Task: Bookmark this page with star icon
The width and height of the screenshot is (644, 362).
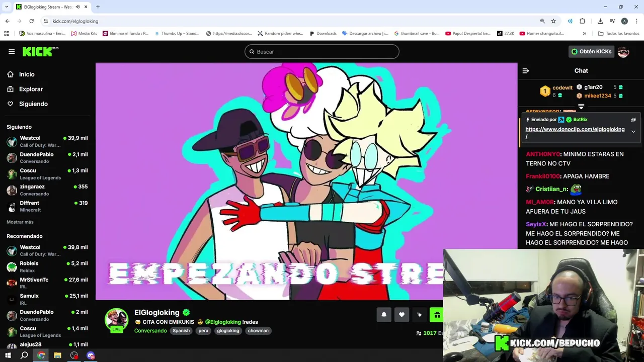Action: [553, 21]
